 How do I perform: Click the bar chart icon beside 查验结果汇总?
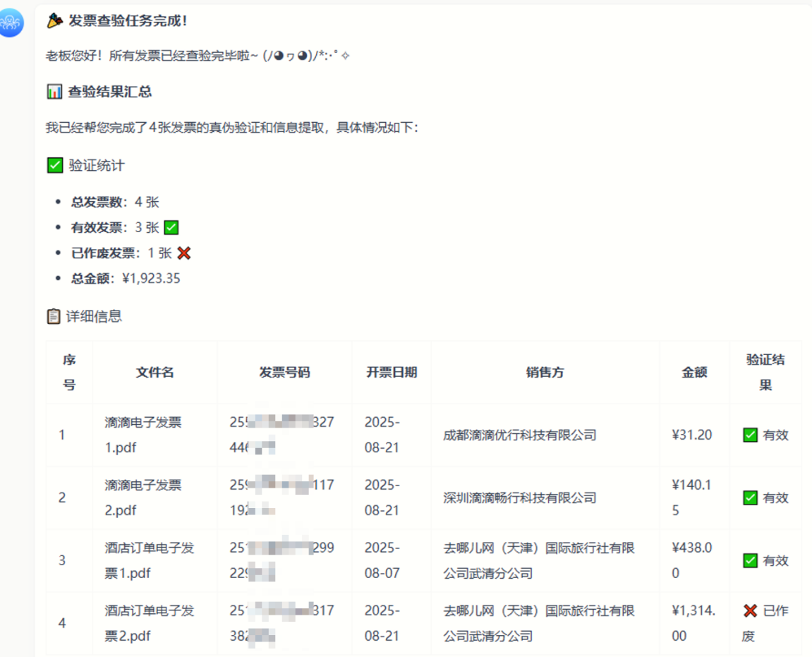coord(54,92)
